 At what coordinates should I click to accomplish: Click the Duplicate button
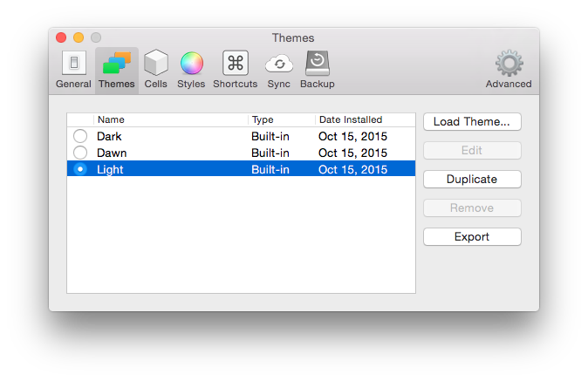tap(472, 179)
